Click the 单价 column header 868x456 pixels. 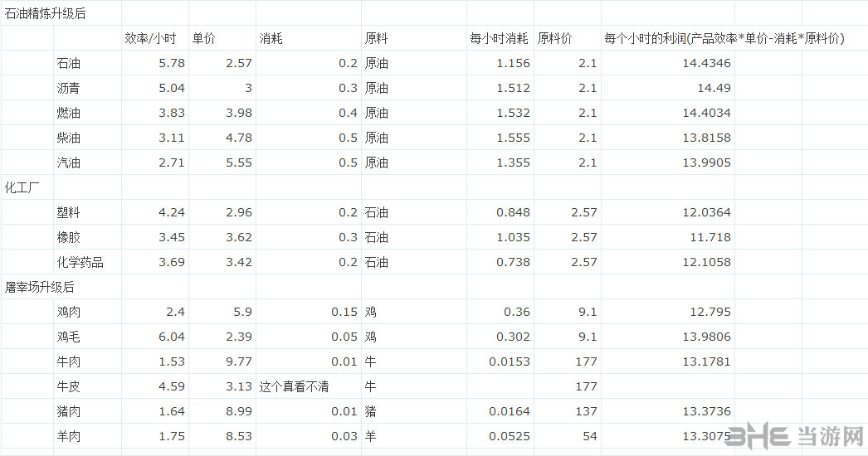point(203,38)
